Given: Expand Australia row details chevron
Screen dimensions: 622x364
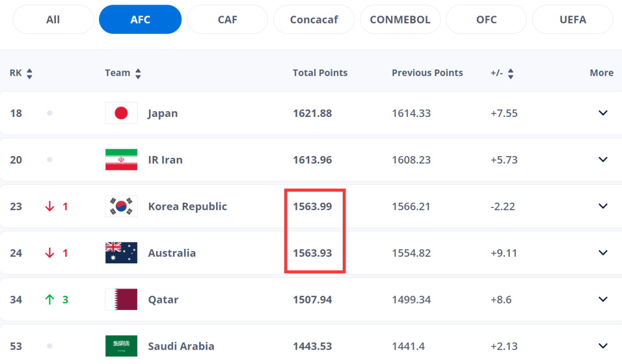Looking at the screenshot, I should click(x=603, y=253).
